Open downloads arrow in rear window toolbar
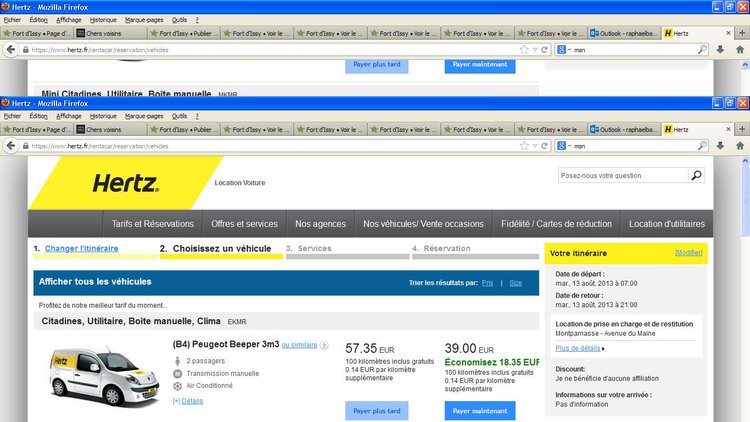The image size is (750, 422). coord(720,50)
